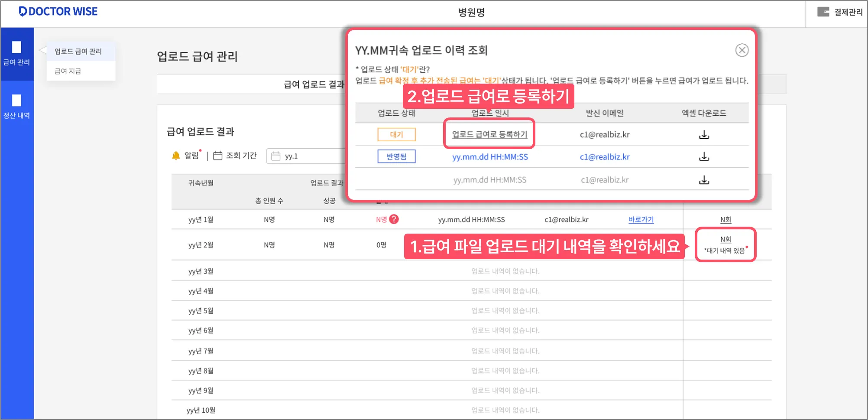This screenshot has width=868, height=420.
Task: Open 결제관리 in the top bar
Action: point(840,12)
